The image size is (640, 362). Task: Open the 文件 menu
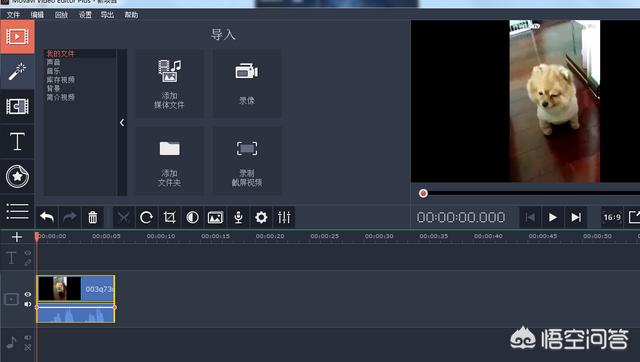(13, 15)
